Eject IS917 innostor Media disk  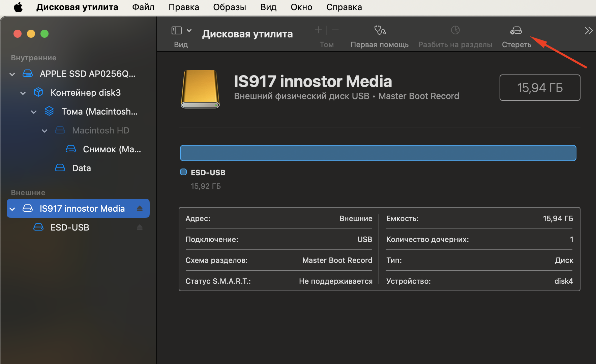140,209
